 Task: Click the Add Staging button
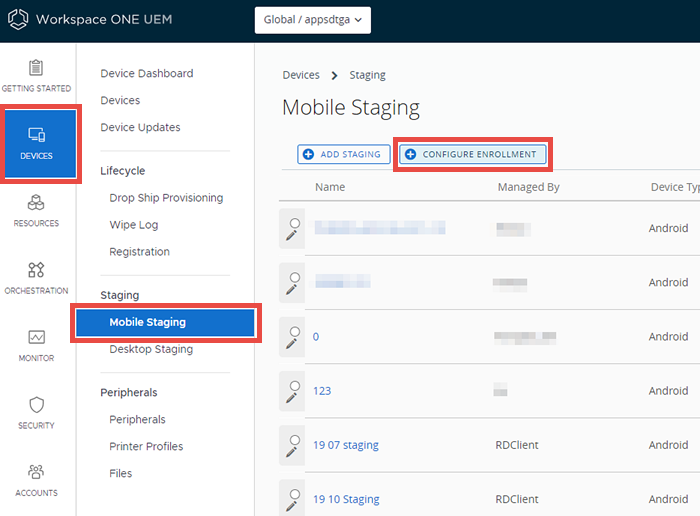point(344,154)
